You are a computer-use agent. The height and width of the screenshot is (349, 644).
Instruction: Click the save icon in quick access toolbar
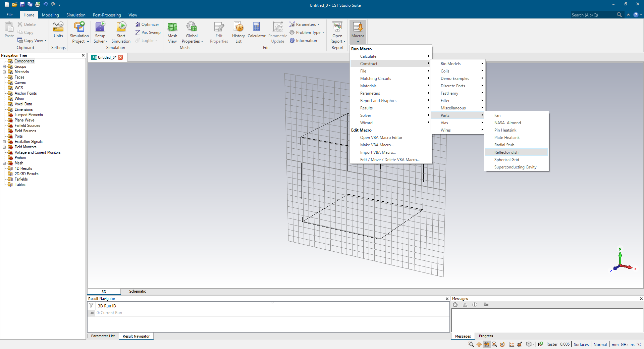[x=22, y=4]
